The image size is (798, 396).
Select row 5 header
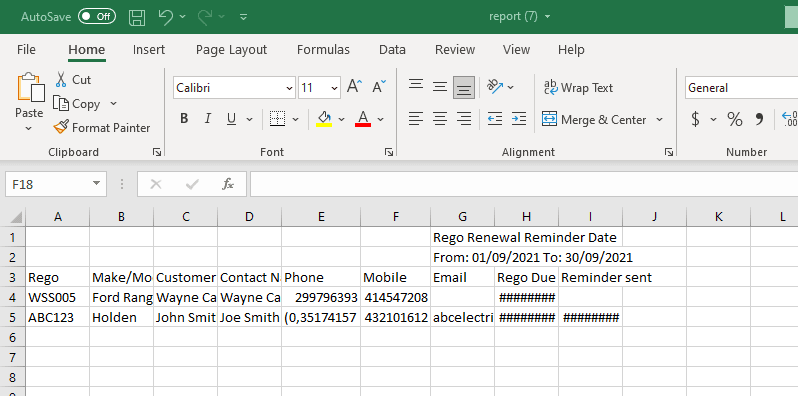tap(13, 318)
